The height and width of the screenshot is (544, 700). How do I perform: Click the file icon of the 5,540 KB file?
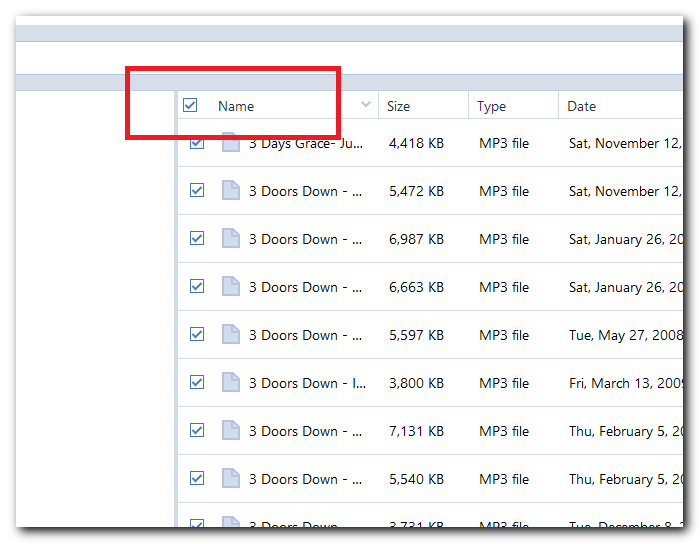pos(231,478)
